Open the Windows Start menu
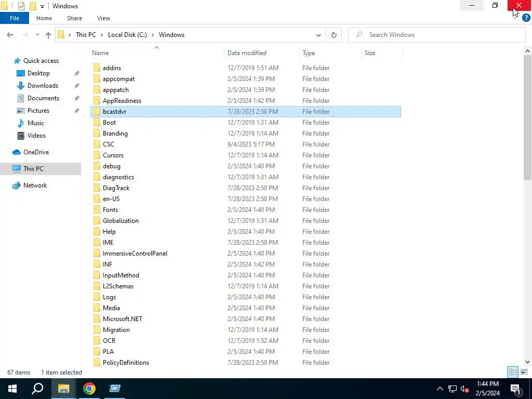The width and height of the screenshot is (532, 399). coord(12,389)
